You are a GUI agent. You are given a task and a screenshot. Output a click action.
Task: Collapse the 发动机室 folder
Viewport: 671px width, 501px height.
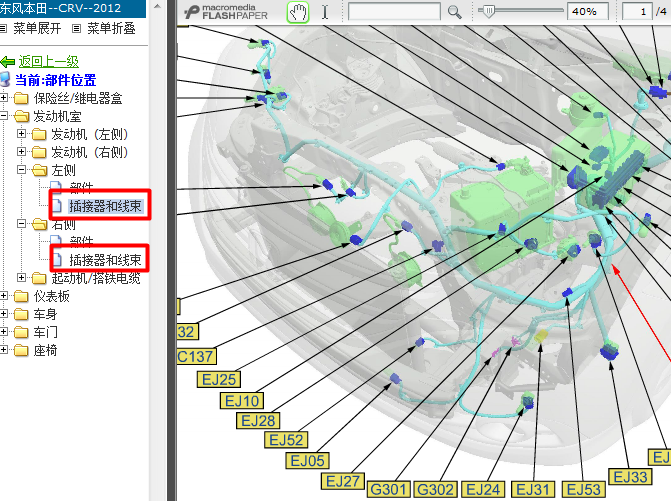pyautogui.click(x=4, y=116)
